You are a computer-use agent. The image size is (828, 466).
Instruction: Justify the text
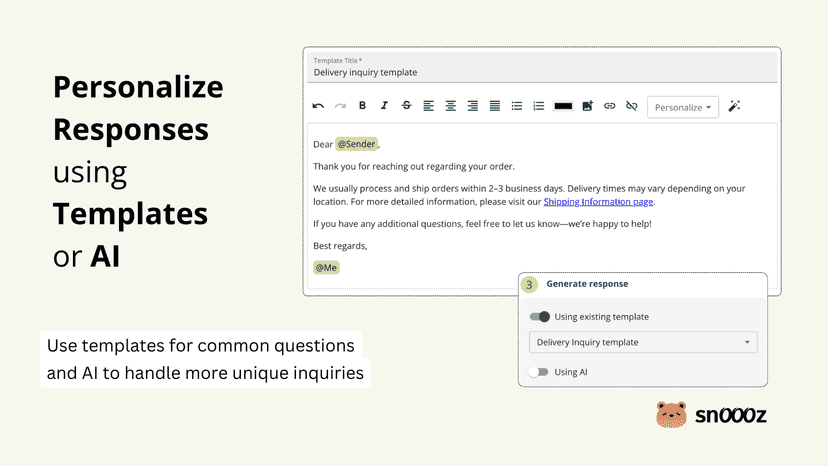point(495,106)
